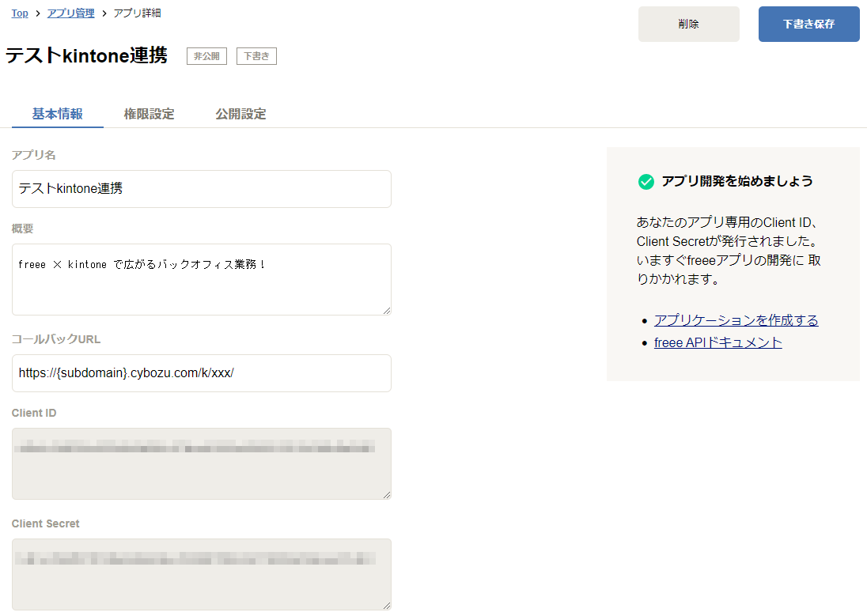Click the コールバックURL label
The image size is (867, 616).
(x=56, y=339)
